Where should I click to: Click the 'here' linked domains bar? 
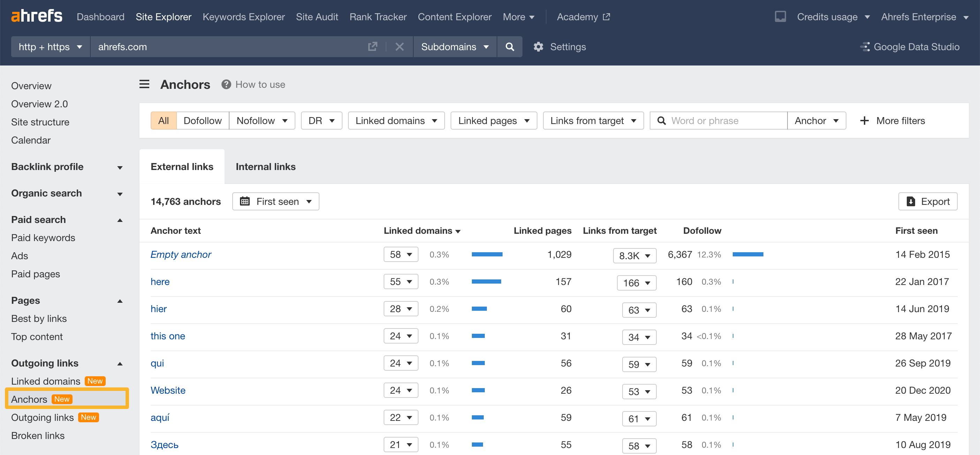486,282
